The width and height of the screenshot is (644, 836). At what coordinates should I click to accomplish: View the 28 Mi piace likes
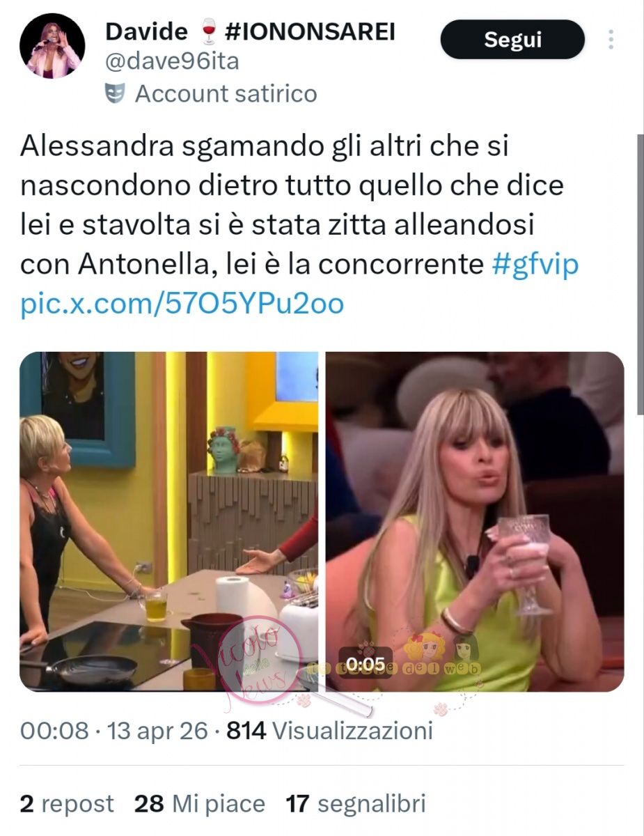tap(200, 804)
